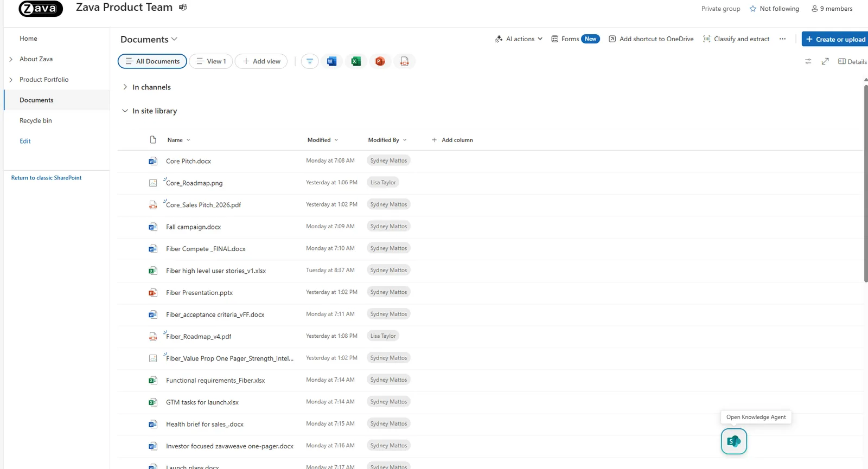The image size is (868, 469).
Task: Click the vertical scrollbar thumb
Action: tap(866, 183)
